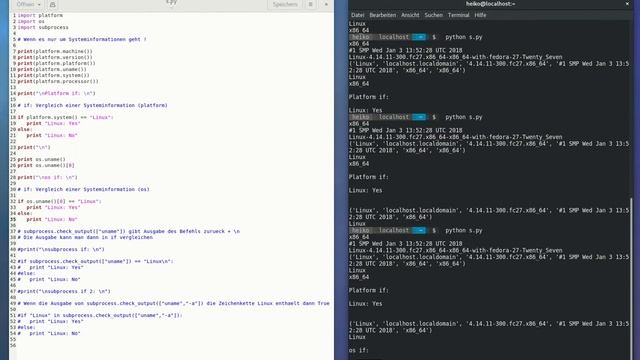
Task: Click line 42 '#if subprocess.check_output(["uname"])'
Action: pos(95,261)
